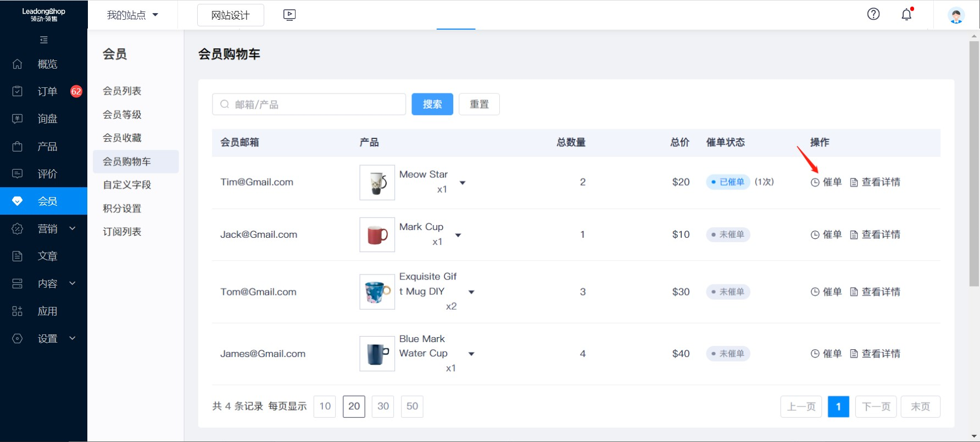This screenshot has width=980, height=442.
Task: Expand the 营销 sidebar chevron
Action: pos(73,228)
